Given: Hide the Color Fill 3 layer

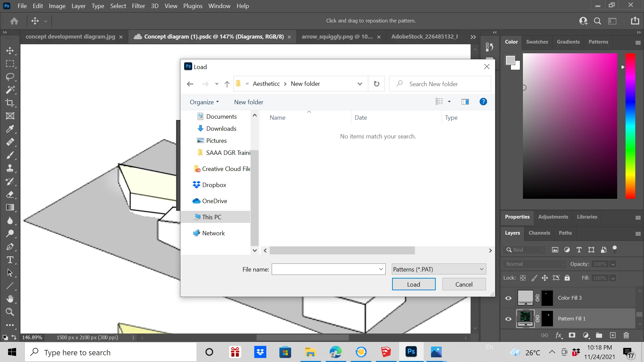Looking at the screenshot, I should pos(508,298).
